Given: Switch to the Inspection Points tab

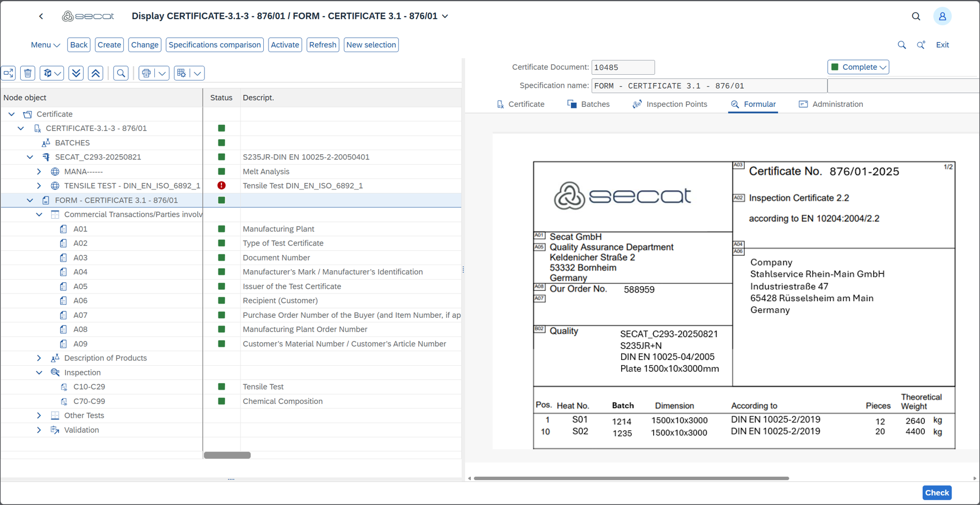Looking at the screenshot, I should coord(670,104).
